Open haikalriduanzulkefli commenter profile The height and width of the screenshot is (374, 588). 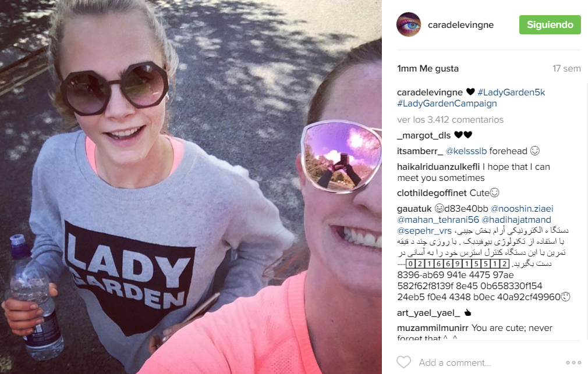[438, 167]
